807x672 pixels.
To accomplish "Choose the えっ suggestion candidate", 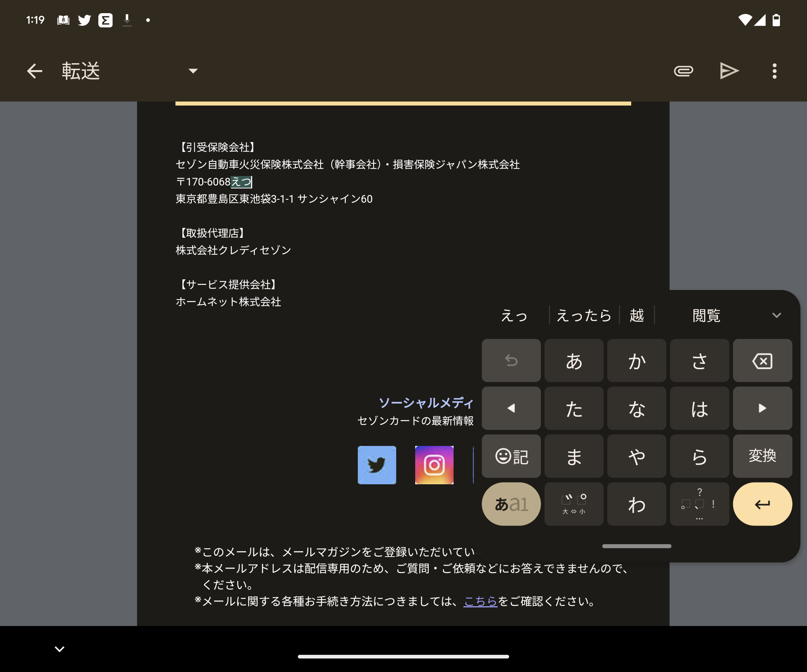I will tap(514, 316).
